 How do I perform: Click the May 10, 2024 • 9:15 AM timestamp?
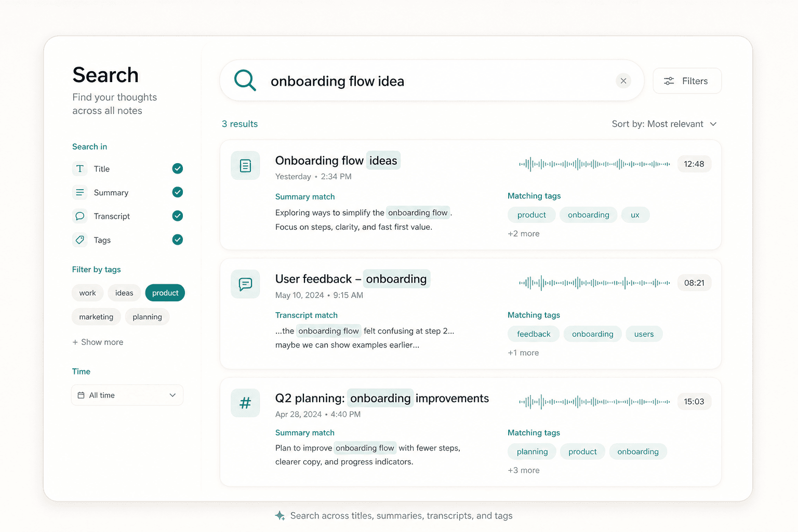click(x=319, y=295)
